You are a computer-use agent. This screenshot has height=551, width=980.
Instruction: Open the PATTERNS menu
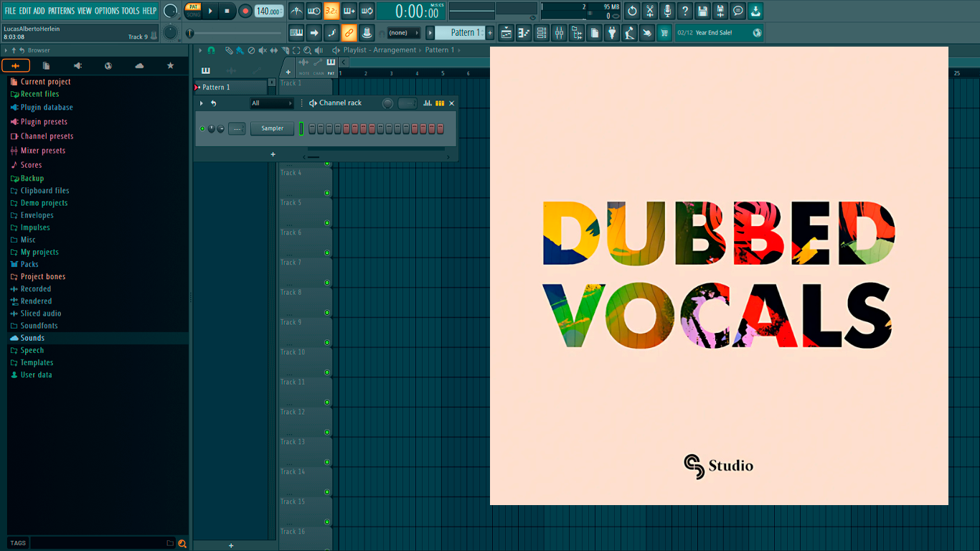(61, 11)
